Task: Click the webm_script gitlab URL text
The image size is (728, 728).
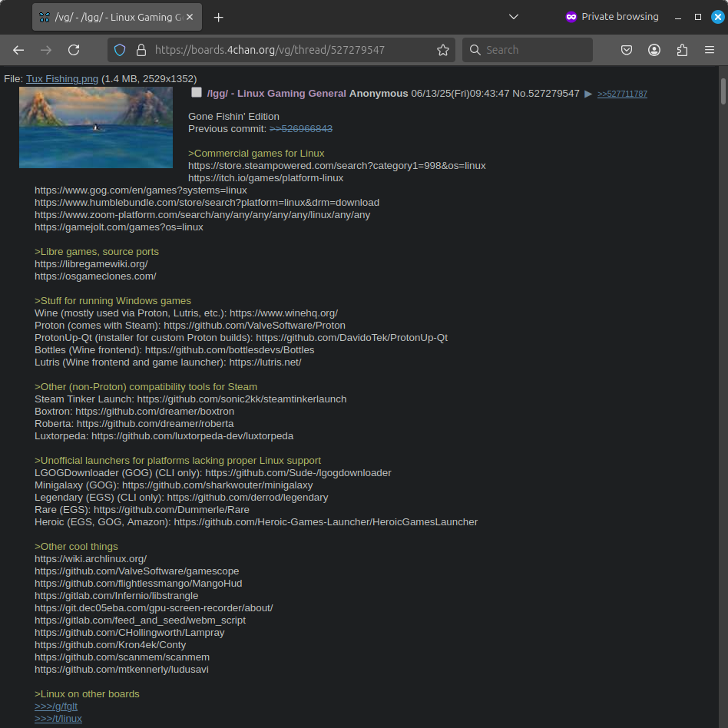Action: click(x=141, y=620)
